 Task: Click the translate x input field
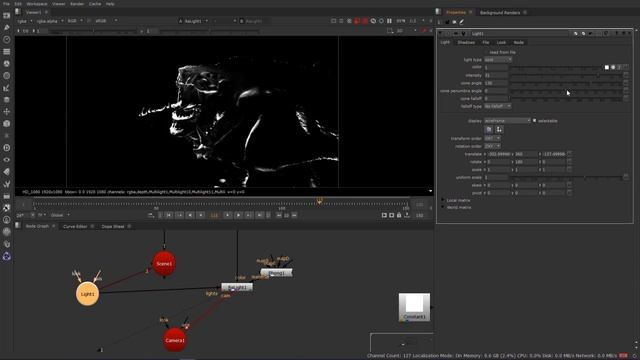pos(499,154)
